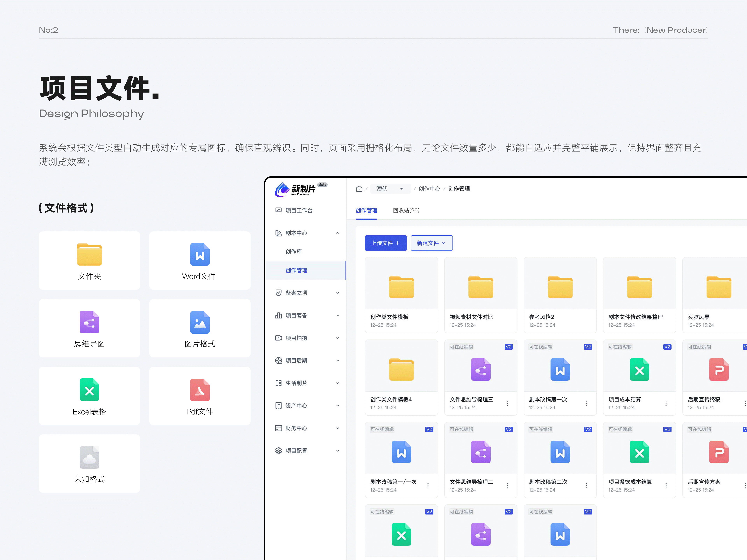Open more options for 剧本改稿第二次

(x=587, y=485)
